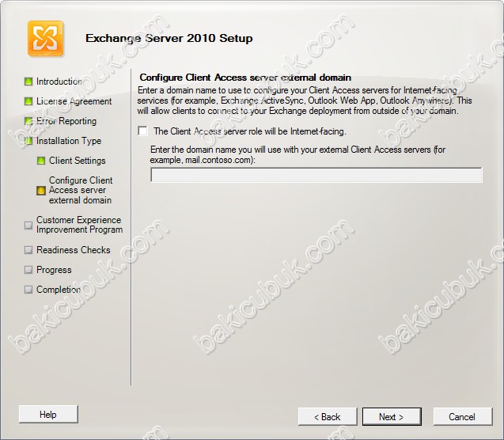Cancel the Exchange Server setup
Viewport: 504px width, 440px height.
463,416
